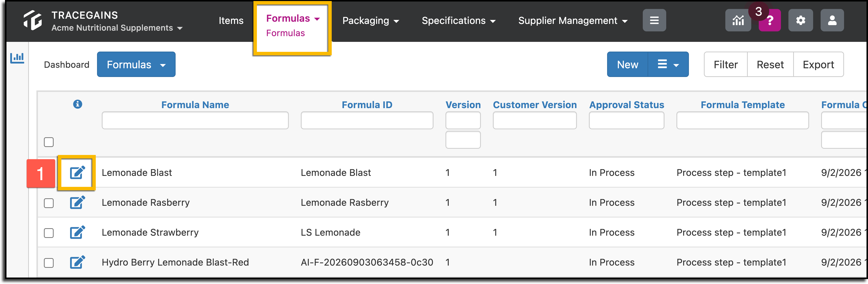Click the hamburger menu icon in navigation bar
This screenshot has width=868, height=284.
(x=654, y=20)
